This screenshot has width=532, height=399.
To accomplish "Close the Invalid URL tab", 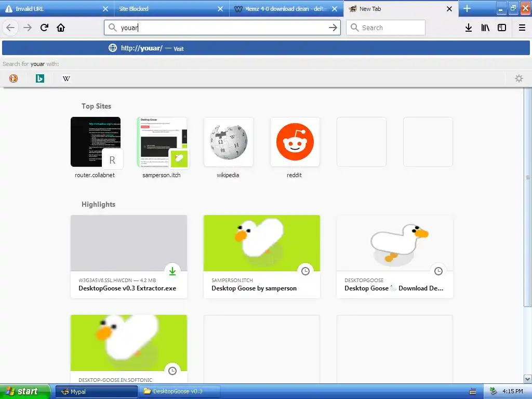I will pos(105,9).
